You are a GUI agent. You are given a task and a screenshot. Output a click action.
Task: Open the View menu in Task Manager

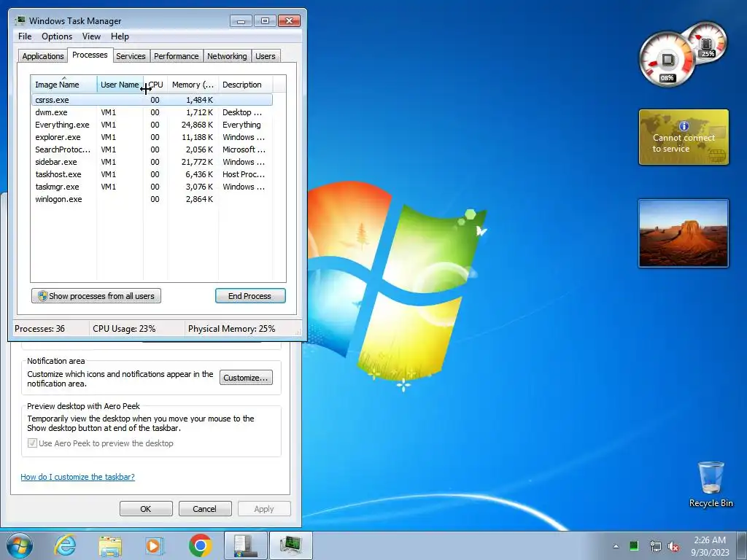[91, 36]
